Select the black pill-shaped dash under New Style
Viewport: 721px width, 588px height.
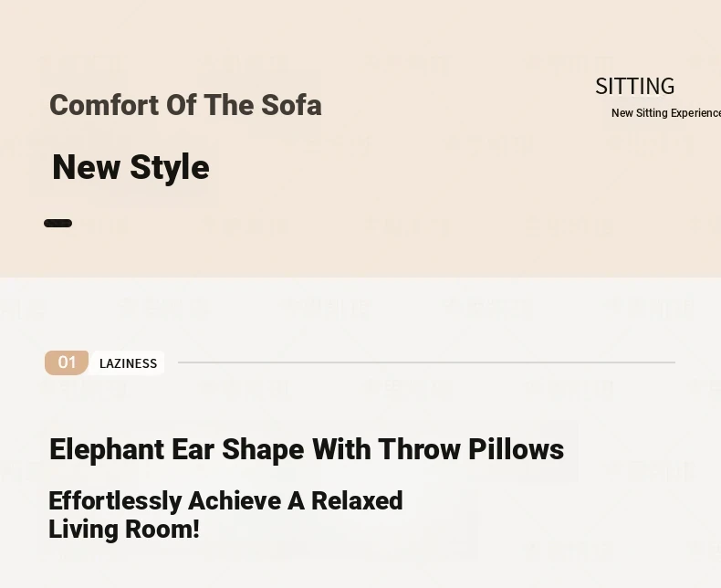click(57, 223)
